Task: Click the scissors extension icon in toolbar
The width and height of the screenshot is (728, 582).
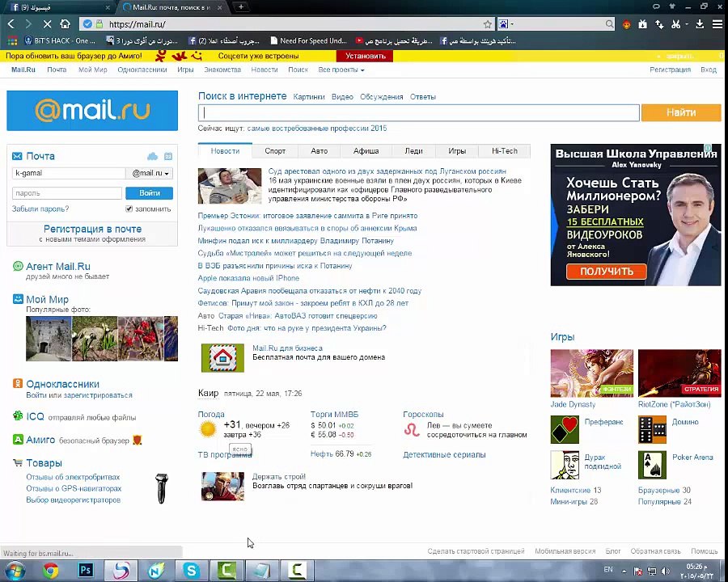Action: [676, 24]
